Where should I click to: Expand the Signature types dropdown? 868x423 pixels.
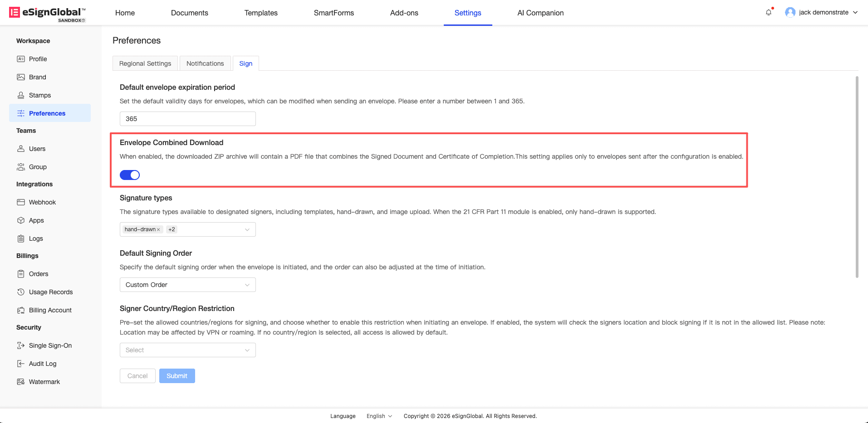tap(247, 229)
